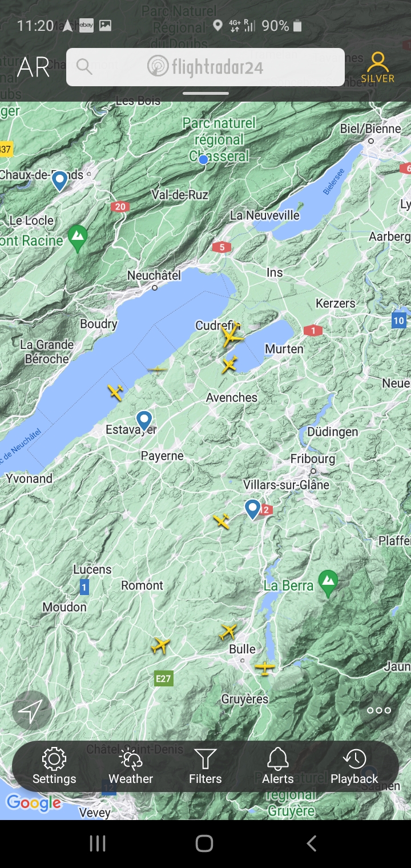Start Playback history mode
The height and width of the screenshot is (868, 411).
coord(354,766)
